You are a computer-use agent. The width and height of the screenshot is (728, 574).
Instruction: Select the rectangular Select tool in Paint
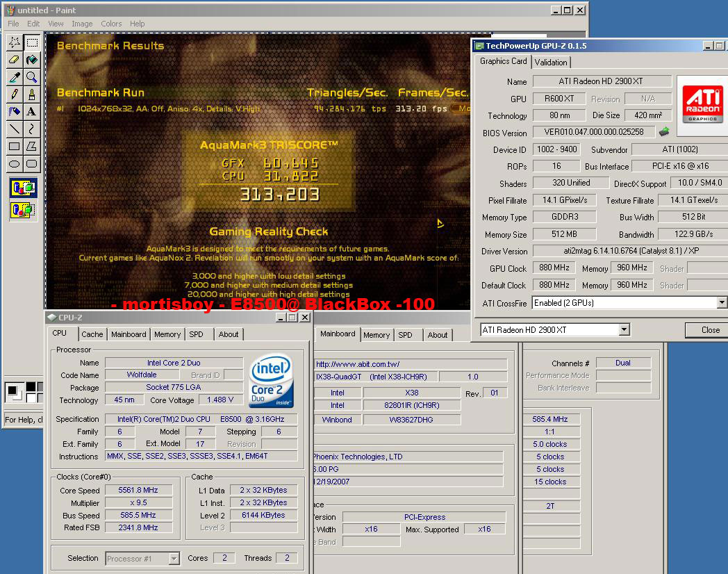tap(32, 42)
